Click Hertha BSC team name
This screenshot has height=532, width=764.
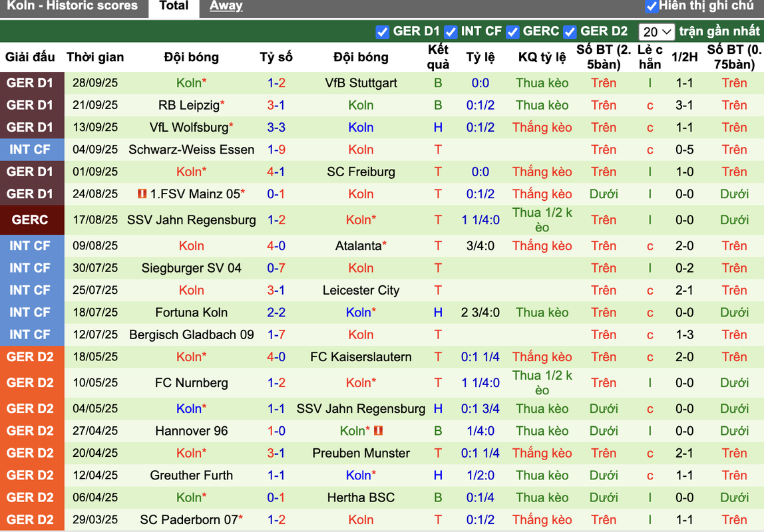pyautogui.click(x=361, y=497)
